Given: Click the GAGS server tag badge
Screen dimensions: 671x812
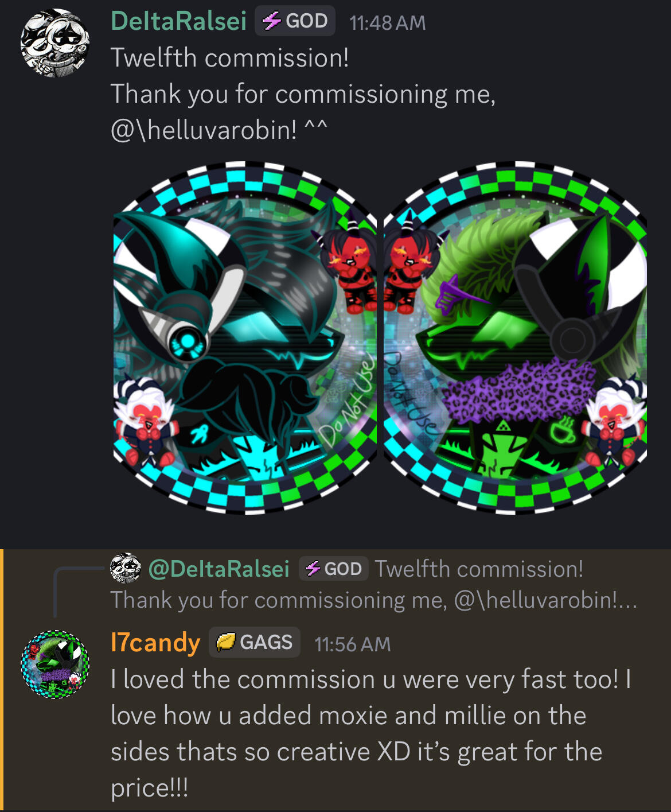Looking at the screenshot, I should (x=255, y=642).
